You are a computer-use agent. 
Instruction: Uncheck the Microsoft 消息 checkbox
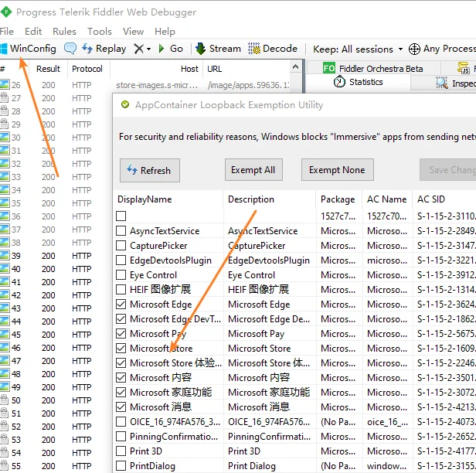pyautogui.click(x=121, y=407)
